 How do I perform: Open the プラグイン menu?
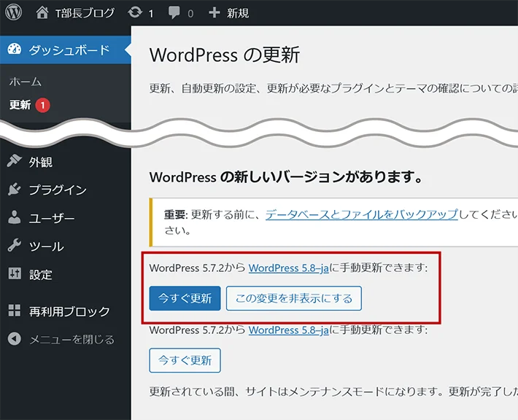58,190
